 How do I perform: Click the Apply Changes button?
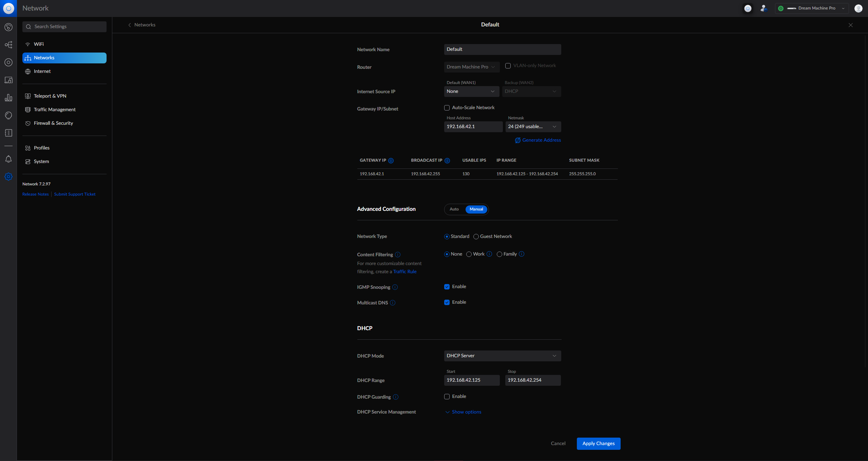pyautogui.click(x=598, y=444)
